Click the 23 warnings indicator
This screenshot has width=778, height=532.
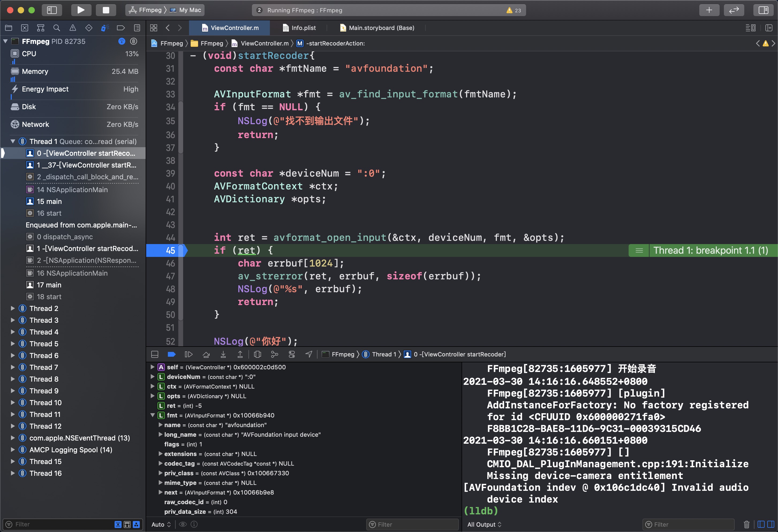[x=514, y=10]
